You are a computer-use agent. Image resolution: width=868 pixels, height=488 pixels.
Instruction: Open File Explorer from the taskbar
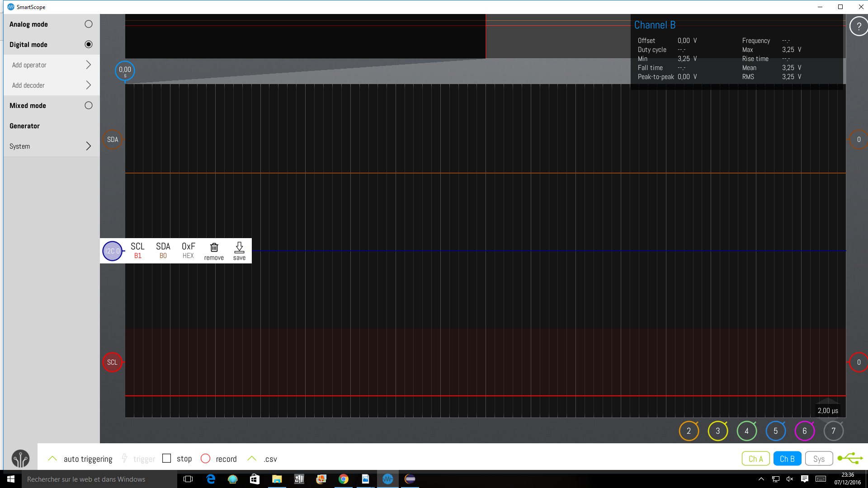pyautogui.click(x=277, y=479)
